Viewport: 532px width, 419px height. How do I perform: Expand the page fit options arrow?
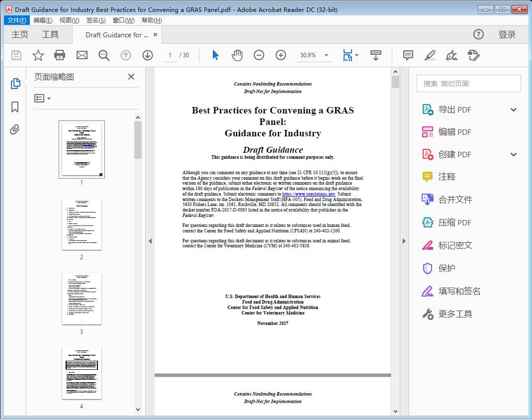(x=356, y=55)
